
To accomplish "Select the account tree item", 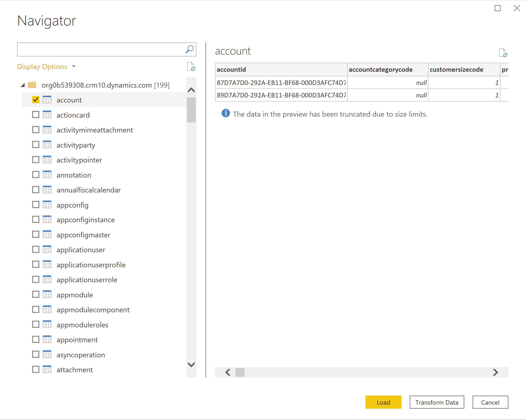I will pyautogui.click(x=70, y=99).
